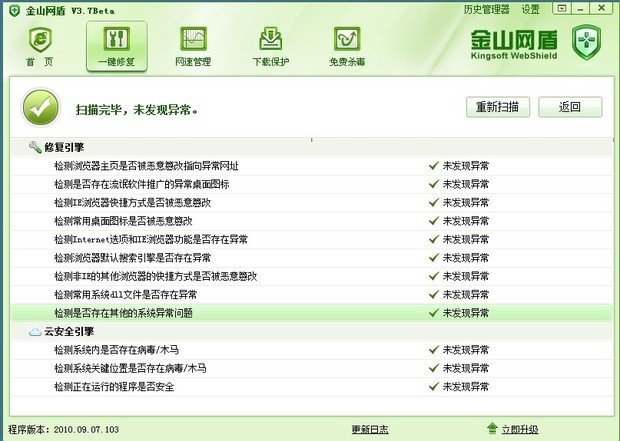Select row 检测常用桌面图标是否被恶意篡改
The width and height of the screenshot is (620, 441).
312,221
